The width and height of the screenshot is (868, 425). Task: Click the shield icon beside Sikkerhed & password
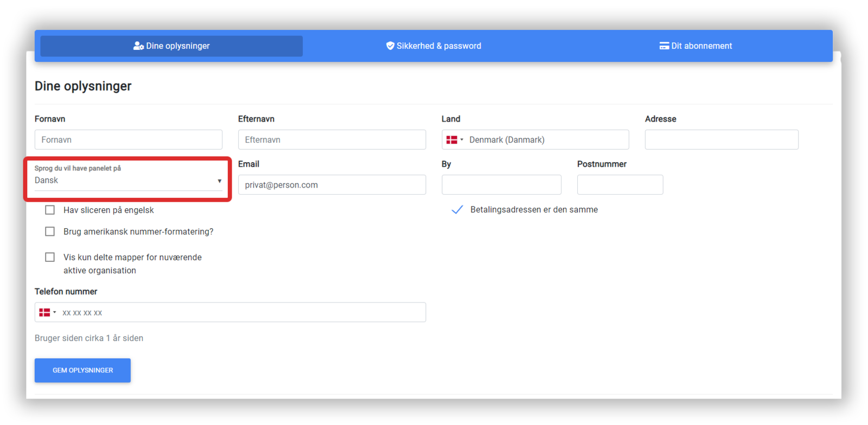pyautogui.click(x=390, y=46)
